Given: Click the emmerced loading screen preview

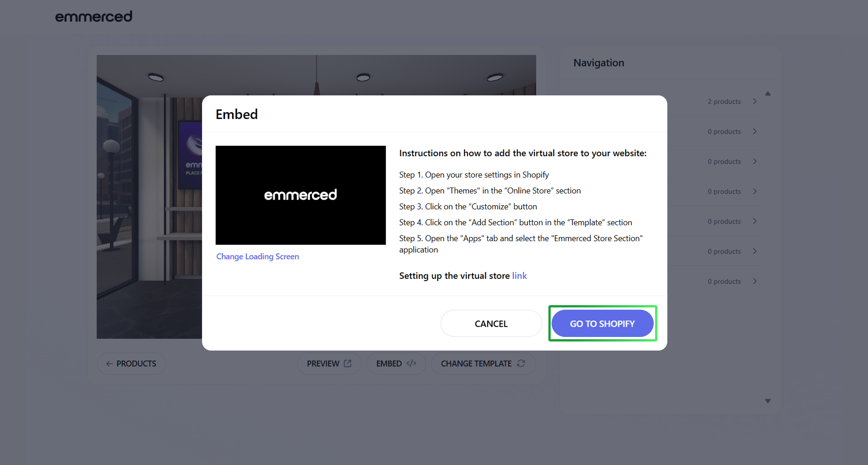Looking at the screenshot, I should [x=301, y=195].
